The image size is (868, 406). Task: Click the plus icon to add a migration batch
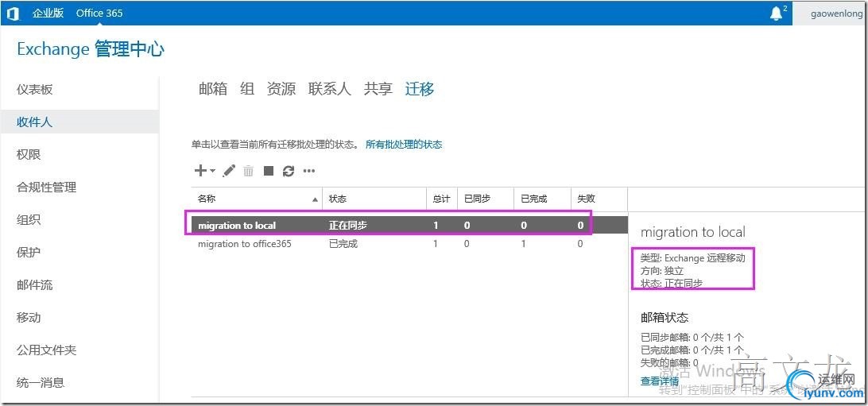[x=200, y=171]
